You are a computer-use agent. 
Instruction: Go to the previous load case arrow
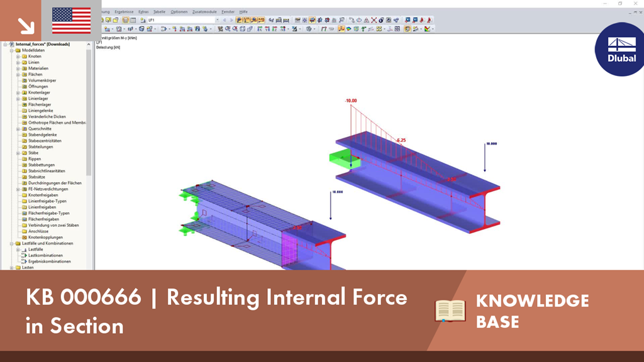(225, 19)
